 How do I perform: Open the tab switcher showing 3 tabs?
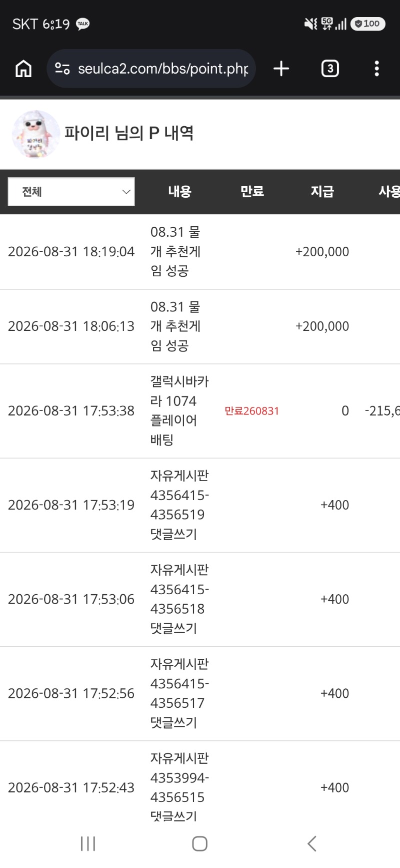coord(330,69)
